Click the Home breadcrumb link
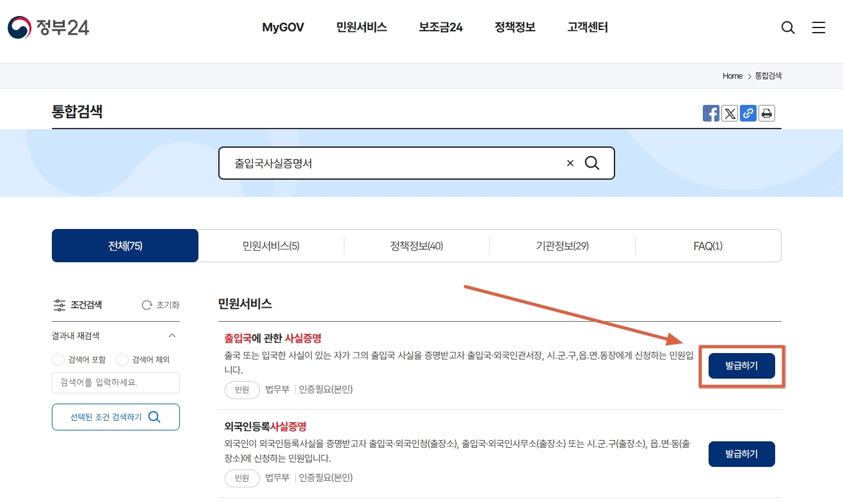The image size is (843, 504). (x=732, y=75)
